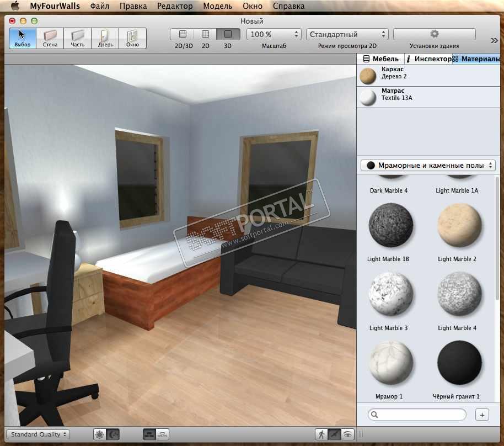Click the Каркас wood material swatch

pos(368,76)
